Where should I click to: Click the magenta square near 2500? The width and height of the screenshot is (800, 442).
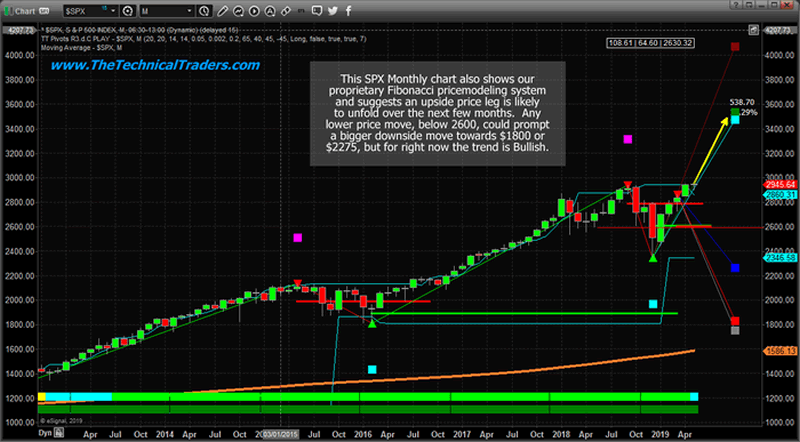click(297, 238)
